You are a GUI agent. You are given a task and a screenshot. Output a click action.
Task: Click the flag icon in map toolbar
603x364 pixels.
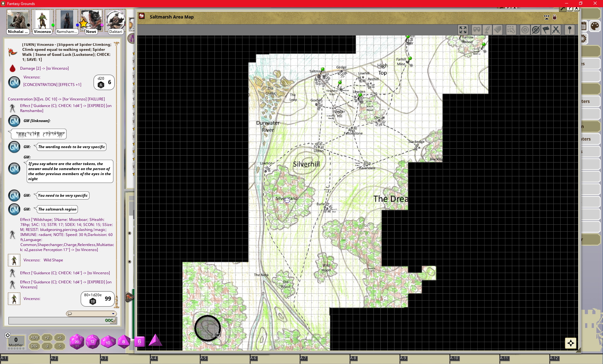(546, 30)
